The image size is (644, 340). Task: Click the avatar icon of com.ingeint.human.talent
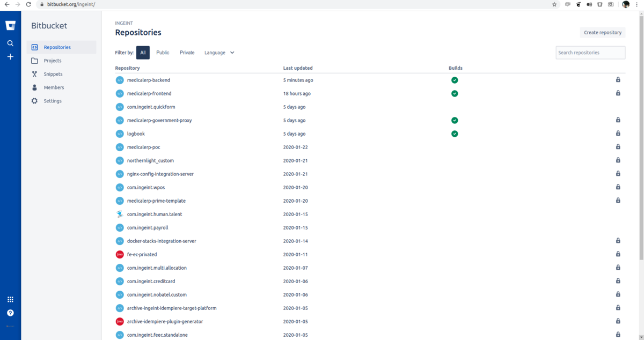[x=120, y=214]
